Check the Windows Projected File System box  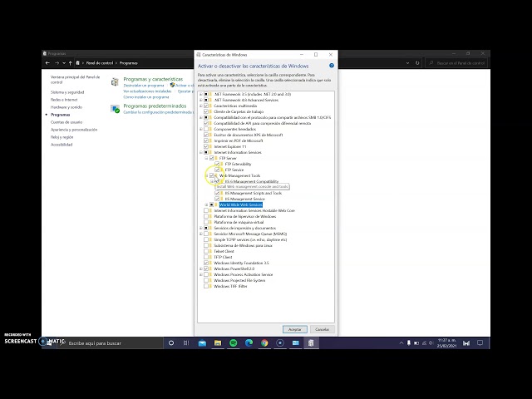(x=206, y=281)
